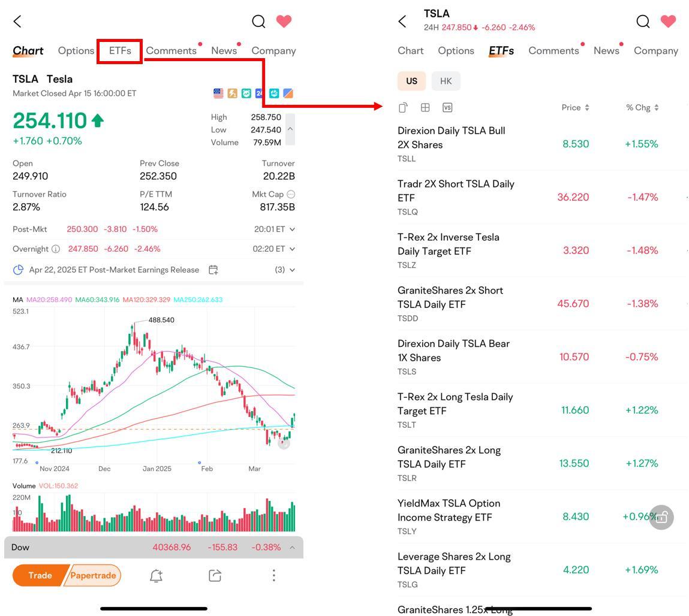Image resolution: width=689 pixels, height=616 pixels.
Task: Open three-dot more options menu
Action: tap(274, 576)
